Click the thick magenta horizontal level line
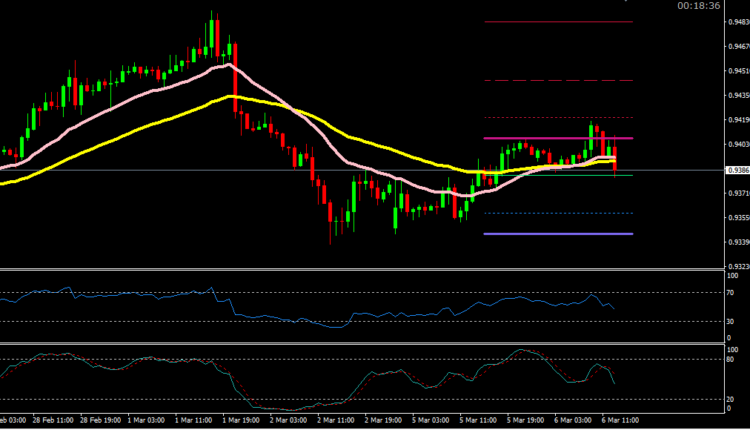Viewport: 750px width, 430px height. [540, 138]
